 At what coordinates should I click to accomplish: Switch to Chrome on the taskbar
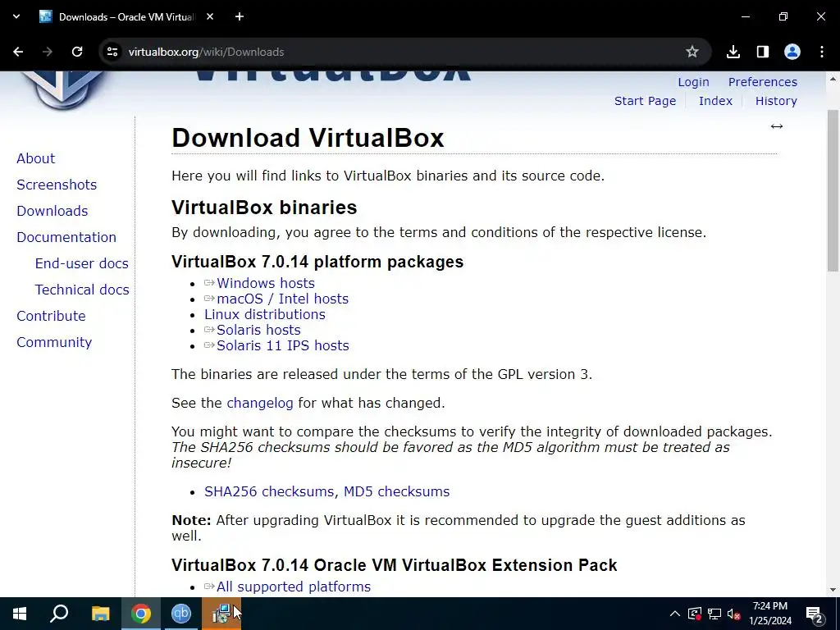click(x=141, y=614)
